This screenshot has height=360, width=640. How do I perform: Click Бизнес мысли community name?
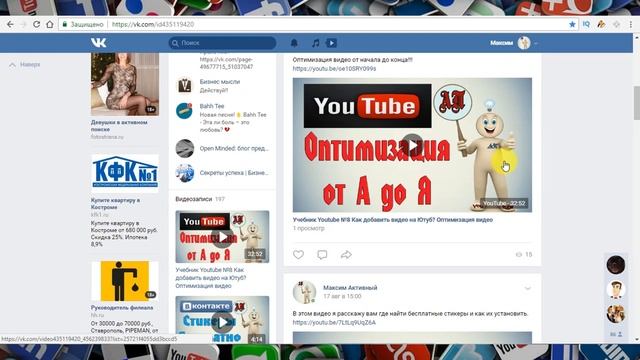tap(220, 82)
